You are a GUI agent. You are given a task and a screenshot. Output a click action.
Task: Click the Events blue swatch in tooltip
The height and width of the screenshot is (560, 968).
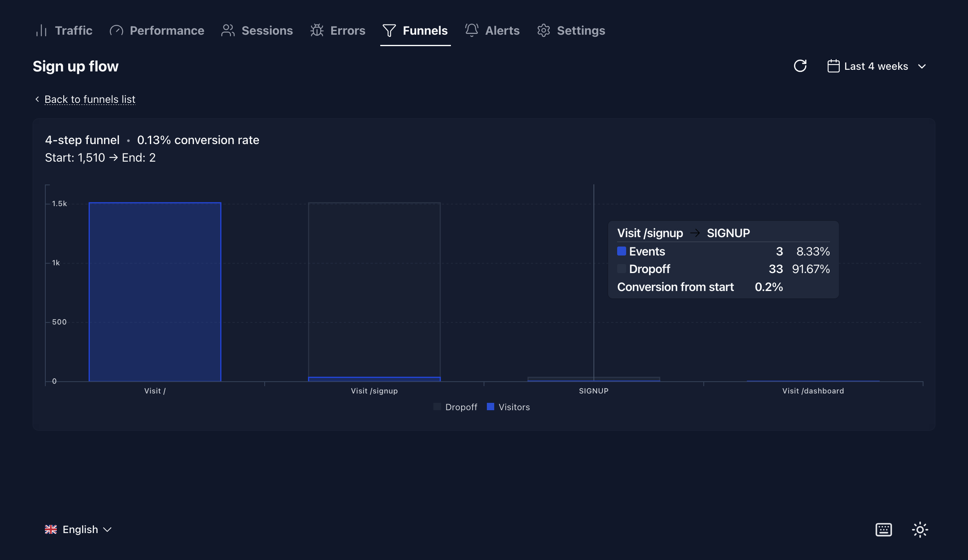tap(621, 251)
